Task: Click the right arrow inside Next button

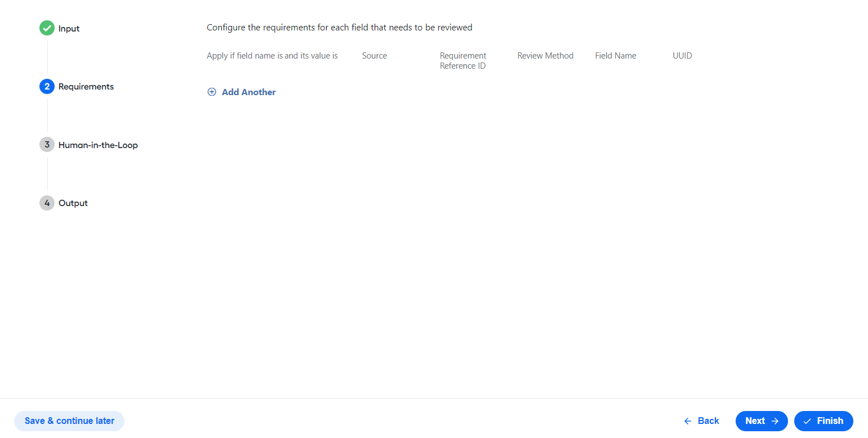Action: [x=774, y=421]
